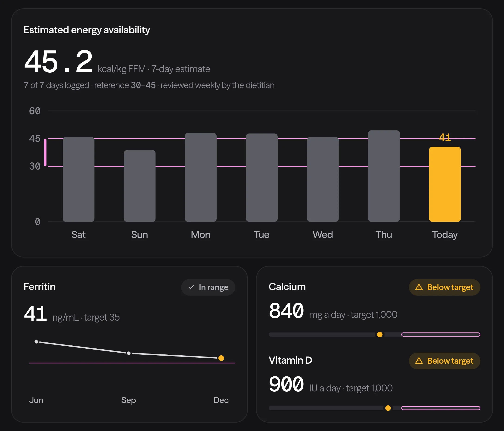
Task: Click the 45.2 energy availability value
Action: pos(58,61)
